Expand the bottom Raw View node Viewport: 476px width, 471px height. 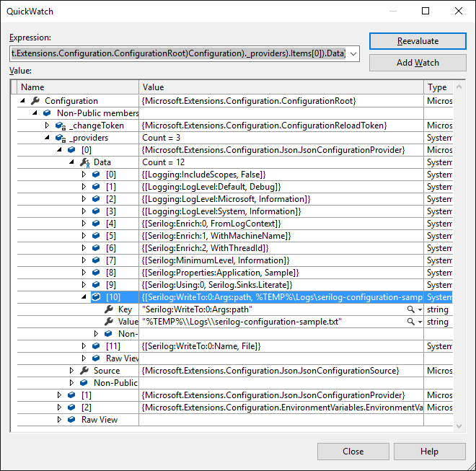click(x=59, y=419)
